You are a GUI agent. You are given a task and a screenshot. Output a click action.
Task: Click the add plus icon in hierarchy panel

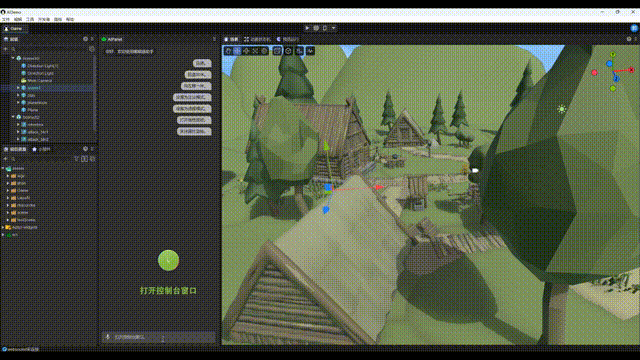6,49
